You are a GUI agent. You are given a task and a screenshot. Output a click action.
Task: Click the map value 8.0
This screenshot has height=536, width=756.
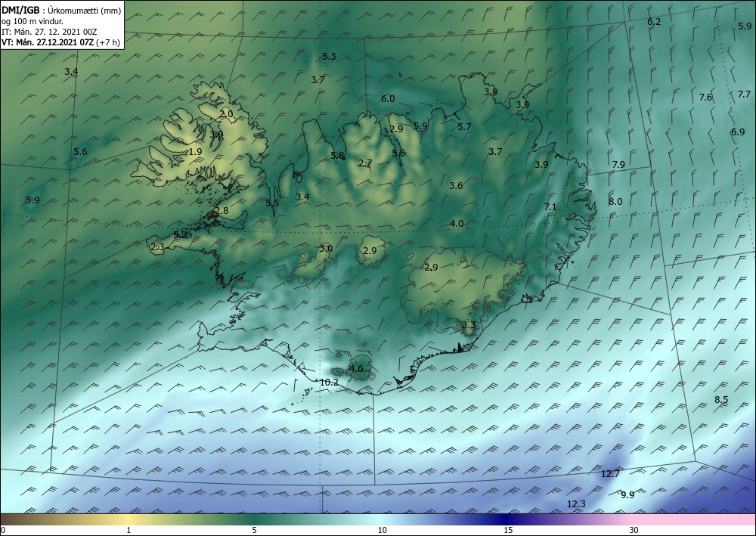615,202
